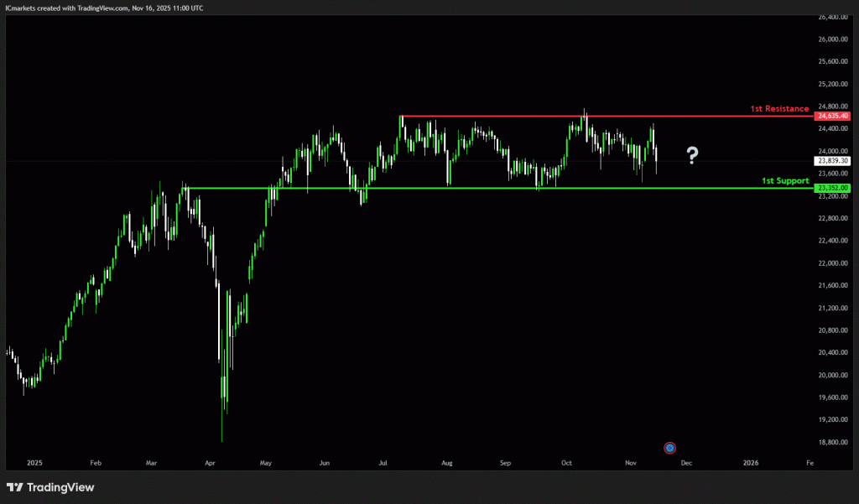Click the TradingView logo
The image size is (859, 504).
(50, 487)
